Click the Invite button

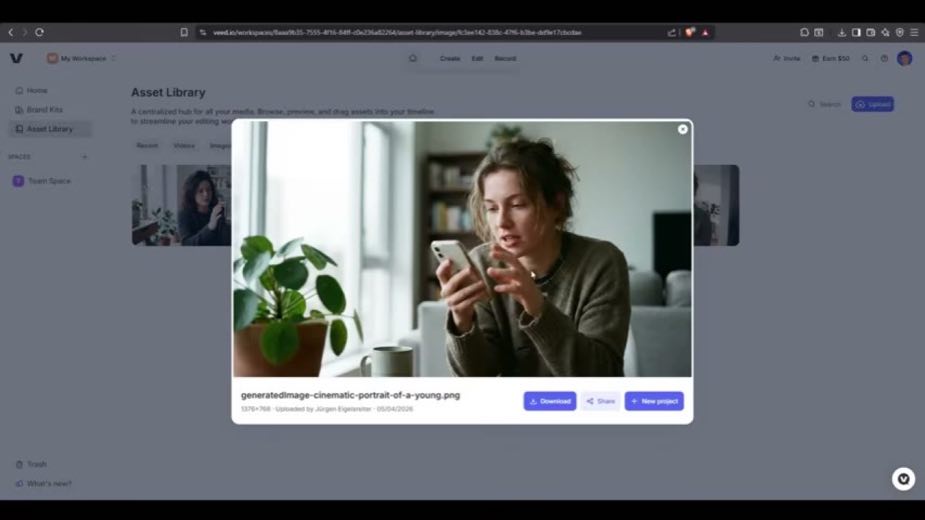[x=786, y=58]
